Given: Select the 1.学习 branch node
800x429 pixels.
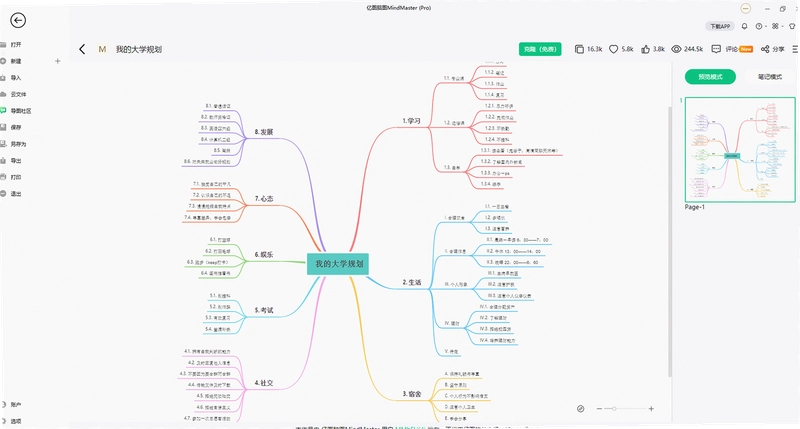Looking at the screenshot, I should [x=411, y=121].
